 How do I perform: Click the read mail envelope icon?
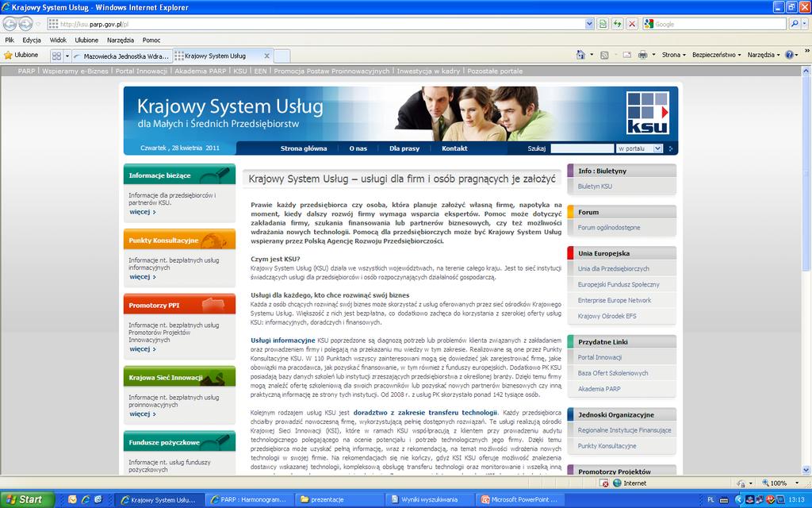click(626, 55)
